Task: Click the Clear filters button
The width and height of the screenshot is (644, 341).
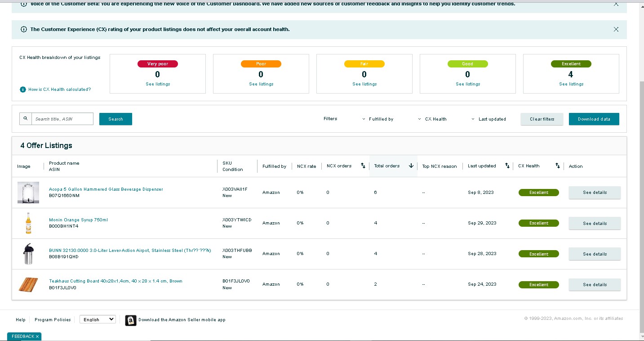Action: (x=542, y=119)
